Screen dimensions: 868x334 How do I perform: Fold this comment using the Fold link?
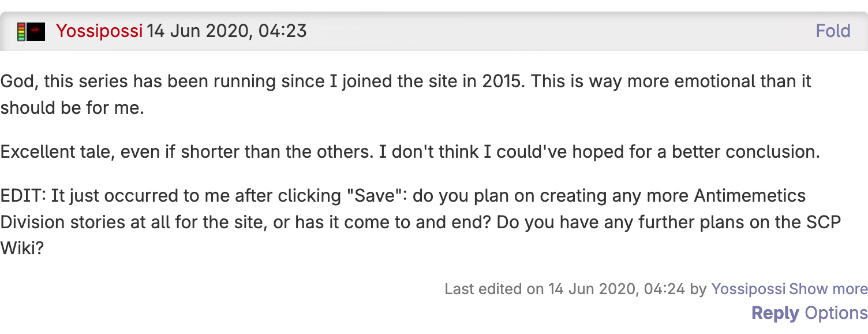(833, 31)
